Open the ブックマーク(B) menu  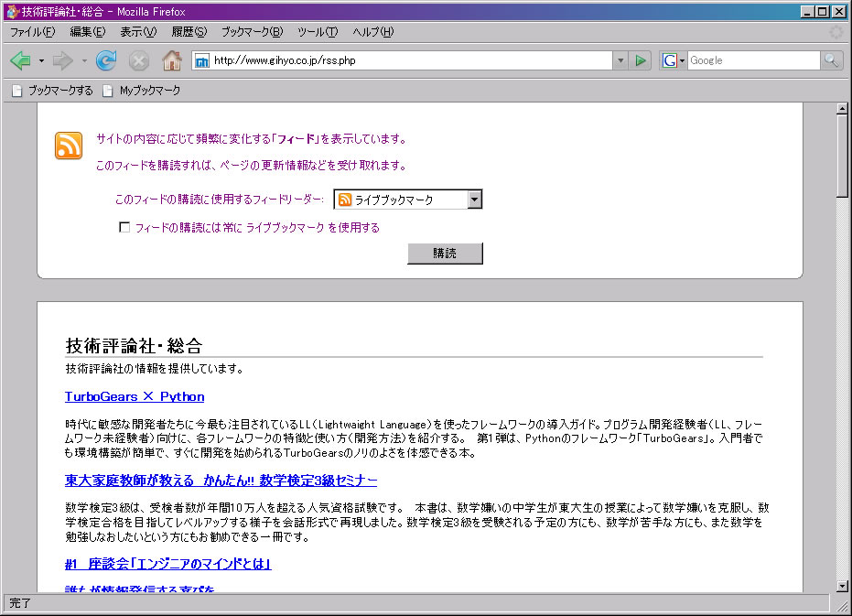pyautogui.click(x=253, y=32)
